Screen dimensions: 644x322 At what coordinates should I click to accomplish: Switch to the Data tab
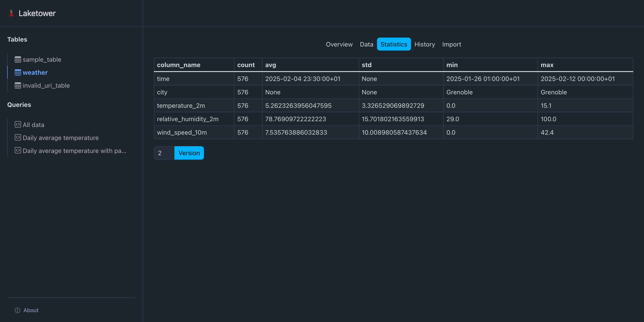click(x=366, y=44)
